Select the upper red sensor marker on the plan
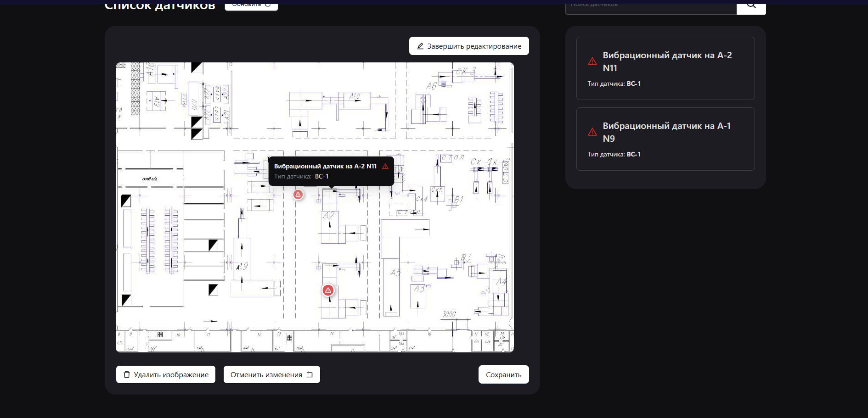The image size is (868, 418). tap(298, 195)
